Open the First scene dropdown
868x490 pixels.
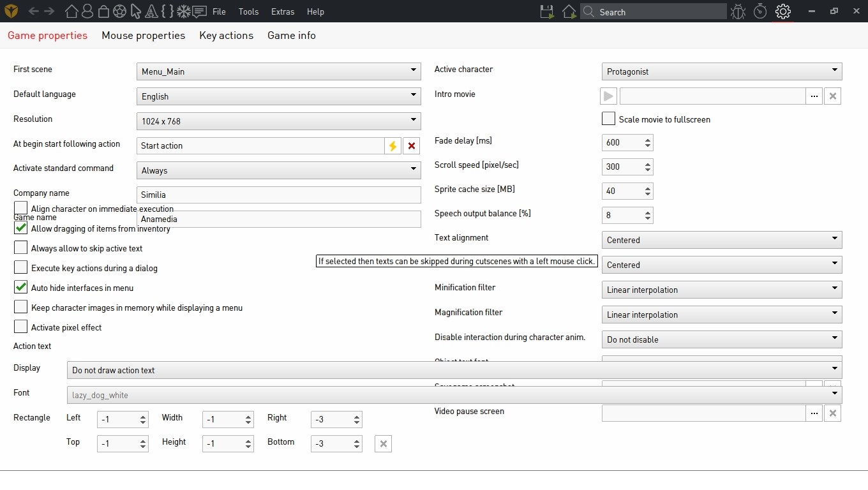pos(279,71)
